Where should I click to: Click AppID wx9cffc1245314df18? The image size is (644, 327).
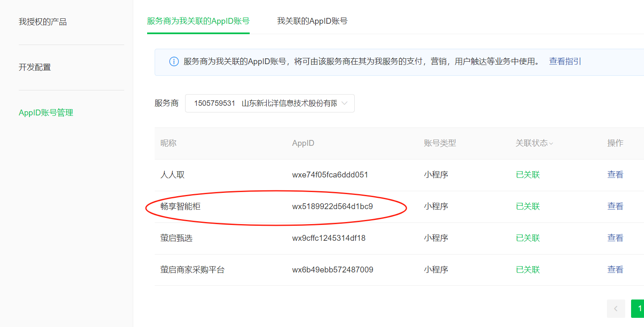pyautogui.click(x=329, y=238)
